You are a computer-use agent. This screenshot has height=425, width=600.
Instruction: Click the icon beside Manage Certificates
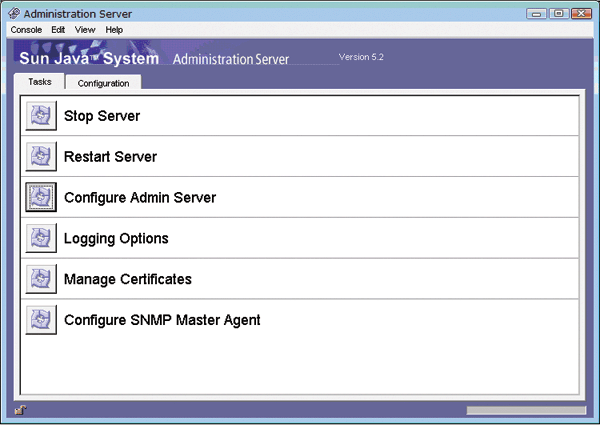pos(41,279)
